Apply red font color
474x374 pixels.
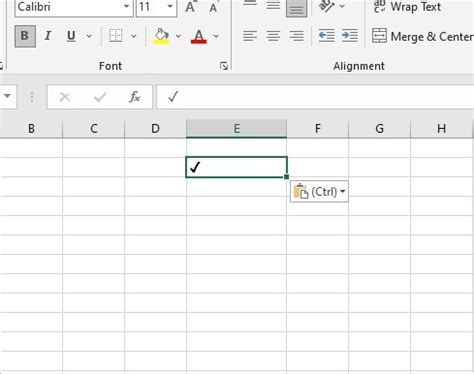[x=199, y=36]
